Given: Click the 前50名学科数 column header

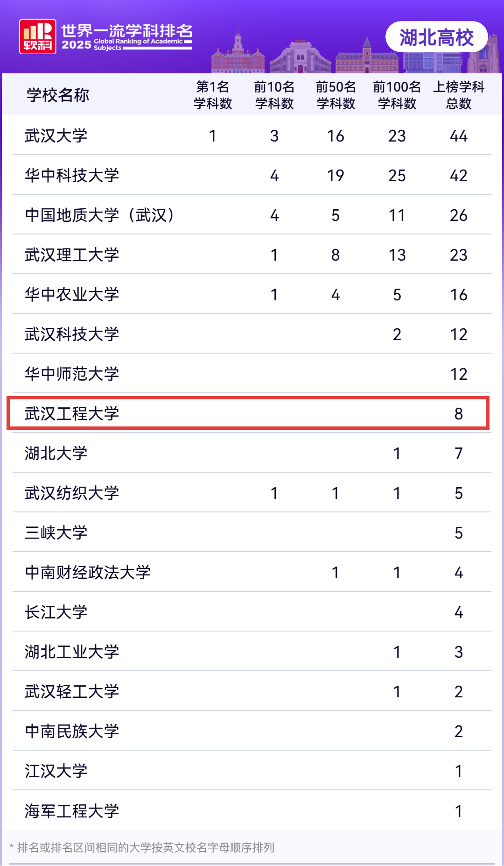Looking at the screenshot, I should 336,95.
